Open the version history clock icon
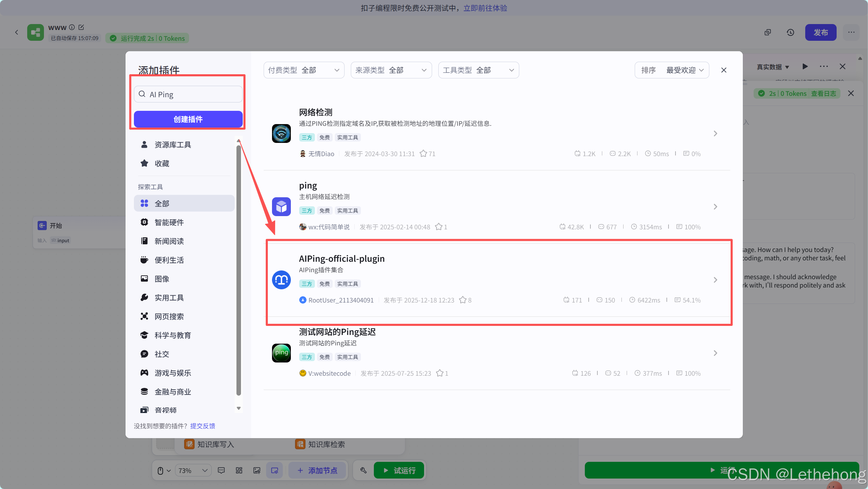Viewport: 868px width, 489px height. pyautogui.click(x=790, y=32)
